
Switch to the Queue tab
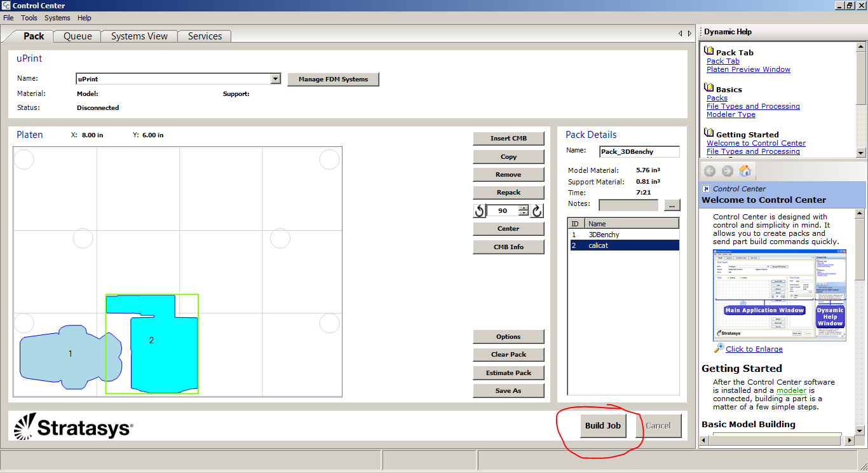(x=78, y=36)
